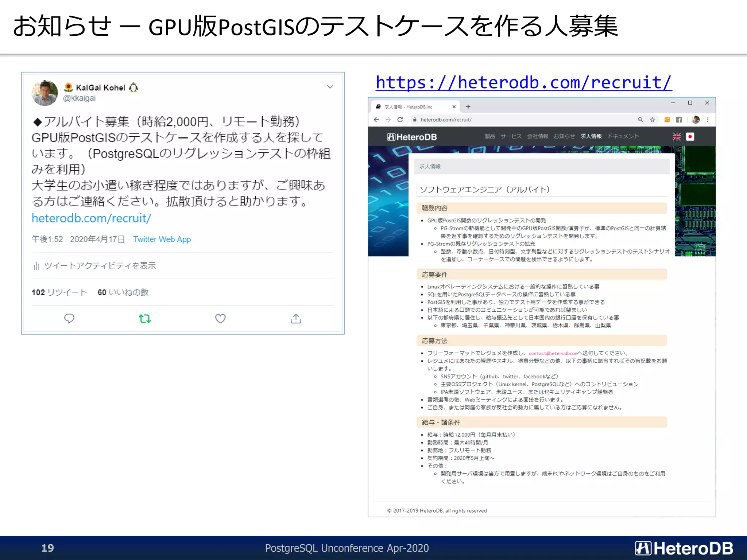The image size is (747, 560).
Task: Switch site language with Japan flag
Action: (690, 137)
